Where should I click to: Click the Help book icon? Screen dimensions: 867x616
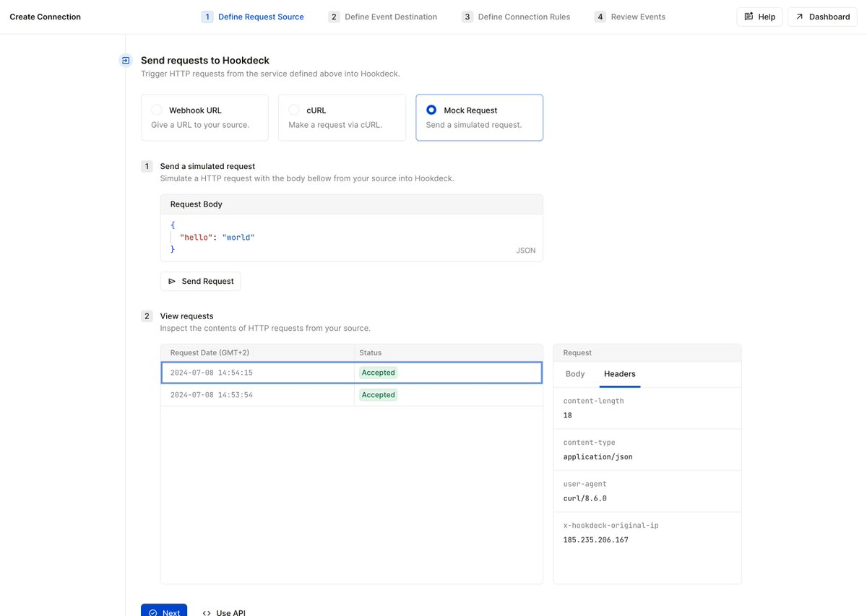click(x=749, y=17)
